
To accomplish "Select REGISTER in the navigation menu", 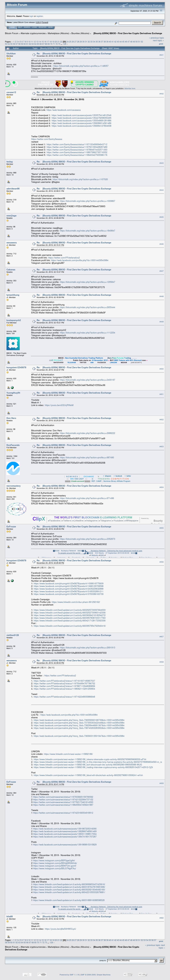I will click(x=42, y=27).
